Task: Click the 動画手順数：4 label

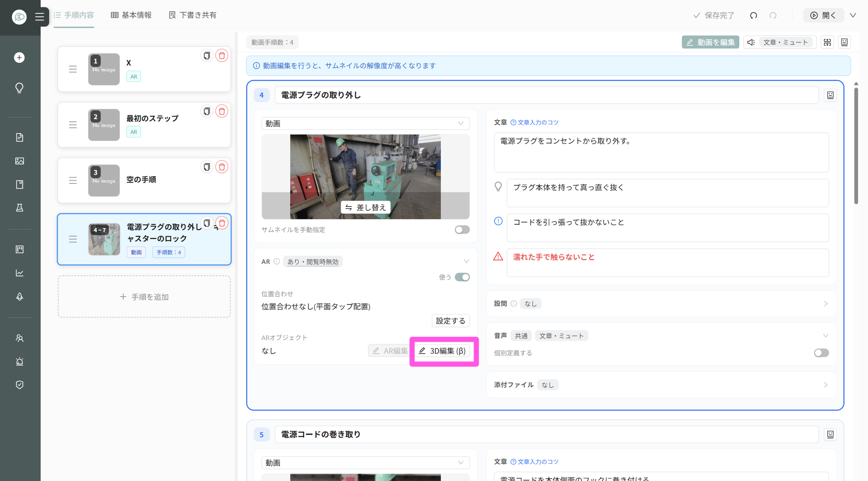Action: pyautogui.click(x=273, y=42)
